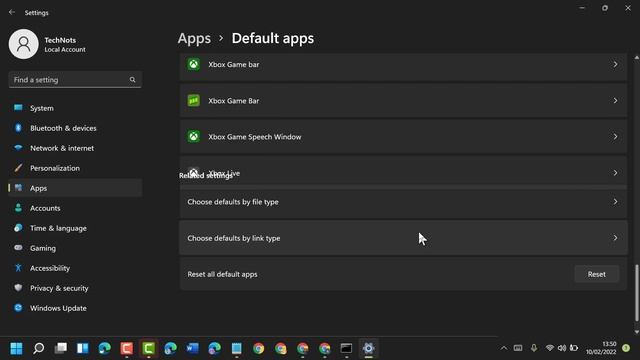Image resolution: width=640 pixels, height=360 pixels.
Task: Select Personalization in the sidebar
Action: pos(75,168)
